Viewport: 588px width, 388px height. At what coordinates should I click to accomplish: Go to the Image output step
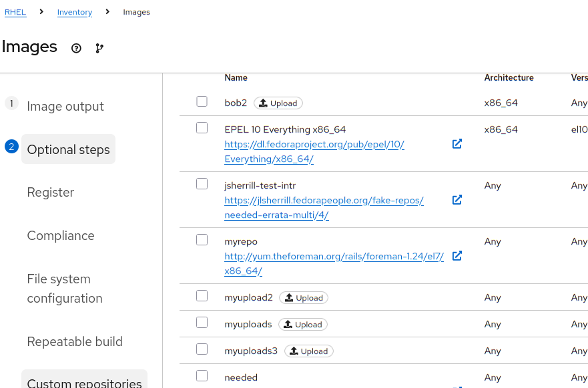pos(65,107)
